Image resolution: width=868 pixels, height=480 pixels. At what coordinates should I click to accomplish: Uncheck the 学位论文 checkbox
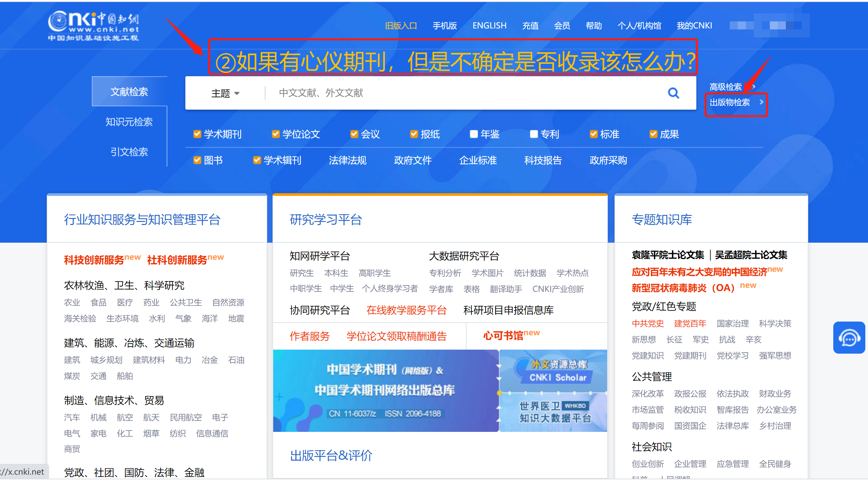[x=276, y=134]
